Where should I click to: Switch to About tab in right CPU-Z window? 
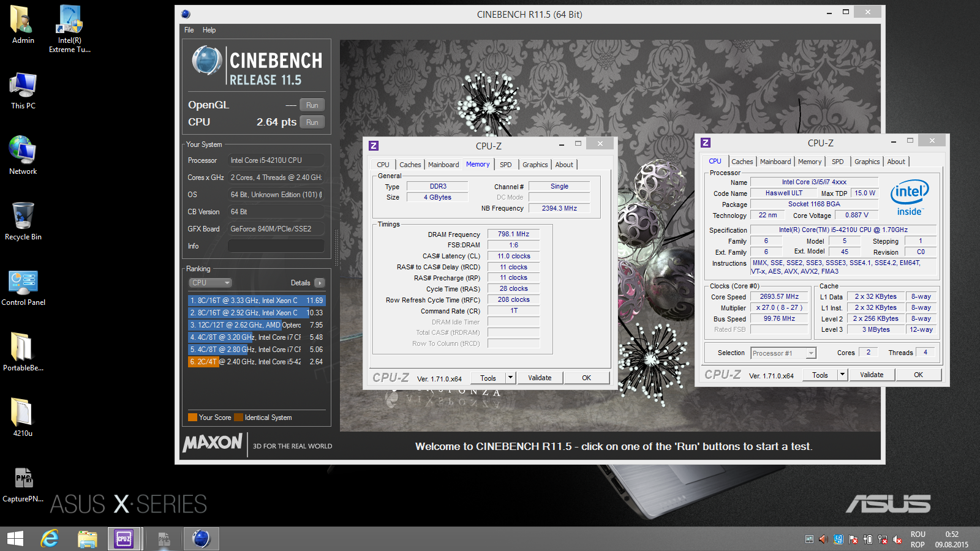point(896,162)
